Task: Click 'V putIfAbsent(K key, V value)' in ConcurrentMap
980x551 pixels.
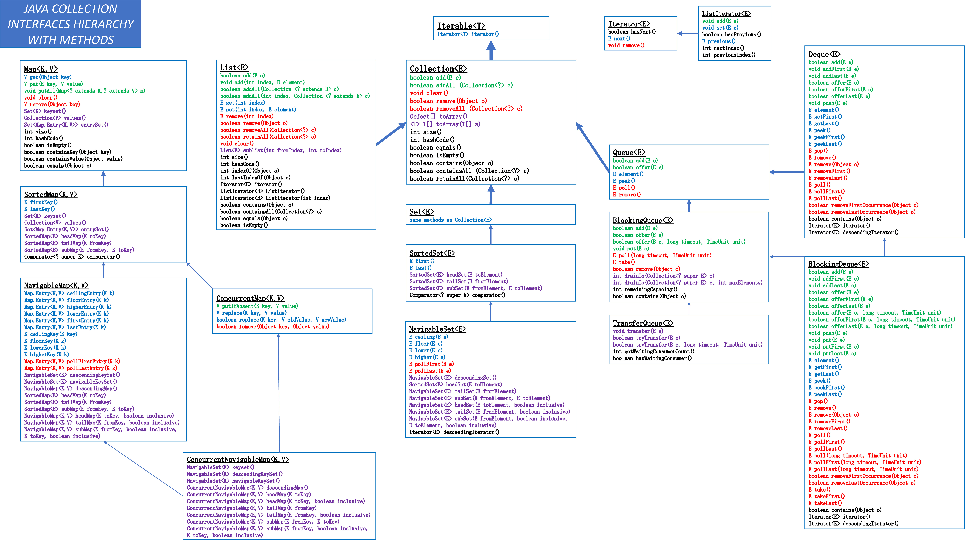Action: [257, 306]
